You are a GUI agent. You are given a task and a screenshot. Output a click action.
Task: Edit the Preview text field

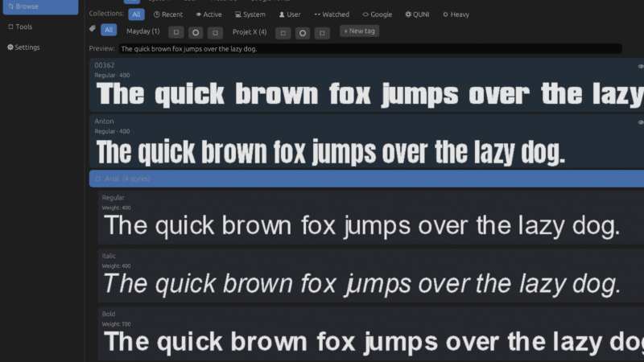coord(370,49)
